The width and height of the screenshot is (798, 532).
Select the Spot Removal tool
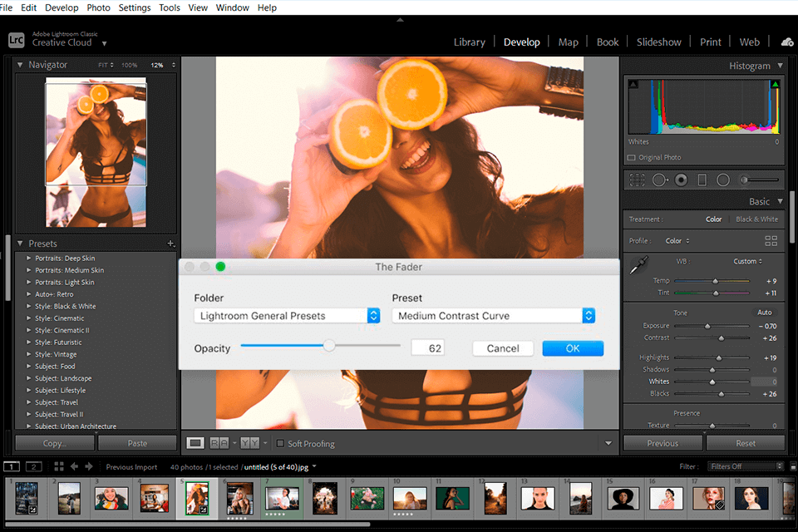pyautogui.click(x=659, y=180)
